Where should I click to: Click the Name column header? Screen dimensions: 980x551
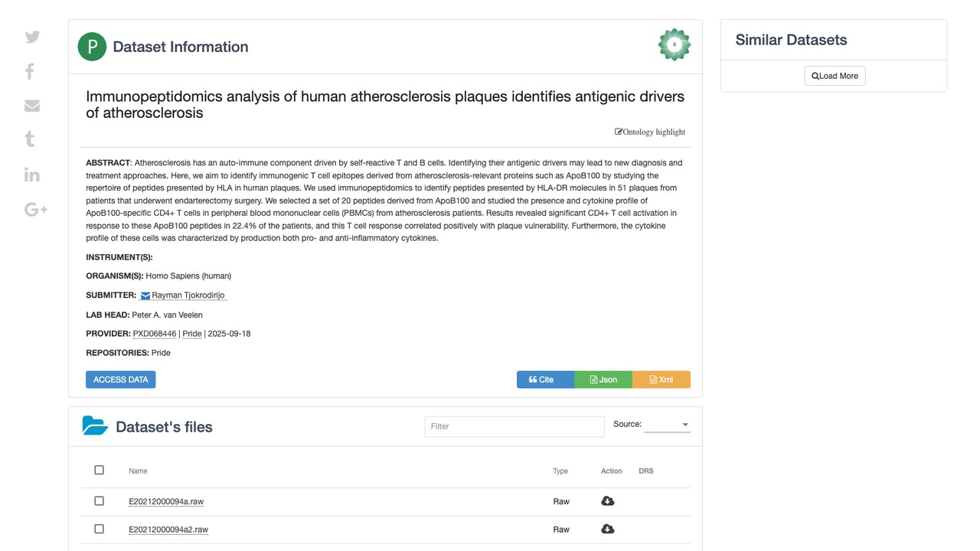pos(138,471)
